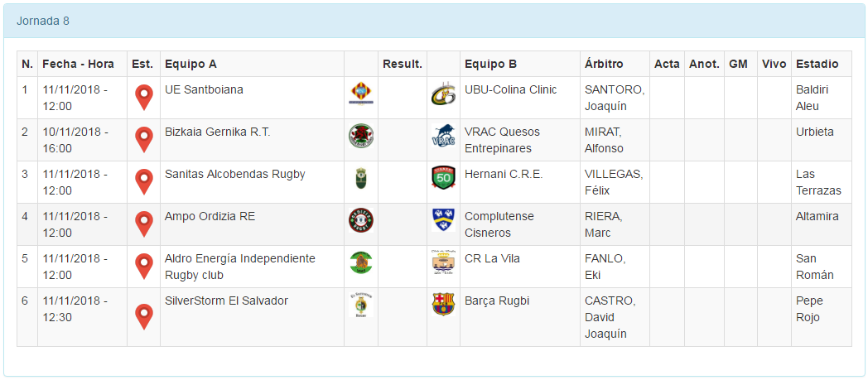Click the CR La Vila team logo

point(443,262)
